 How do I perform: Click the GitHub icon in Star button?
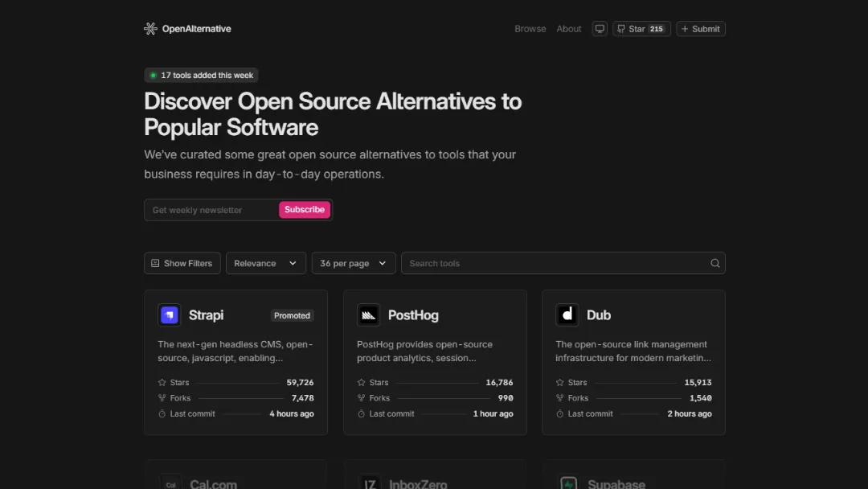tap(621, 29)
